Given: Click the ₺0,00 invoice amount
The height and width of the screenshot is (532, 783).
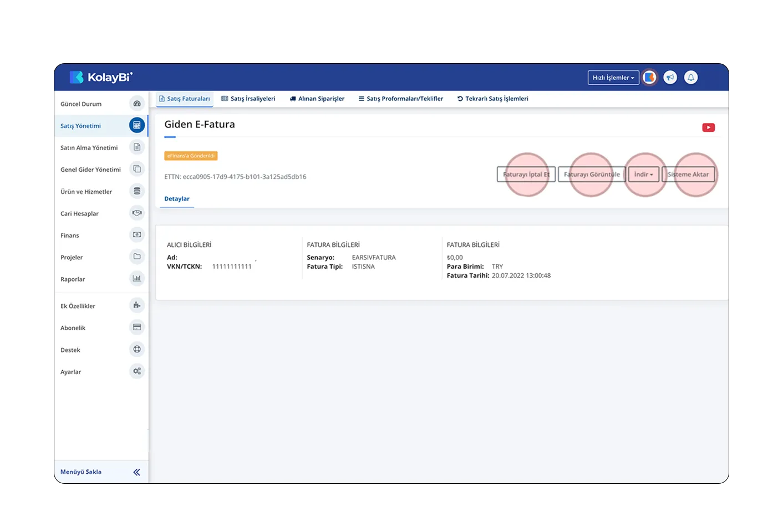Looking at the screenshot, I should point(455,258).
